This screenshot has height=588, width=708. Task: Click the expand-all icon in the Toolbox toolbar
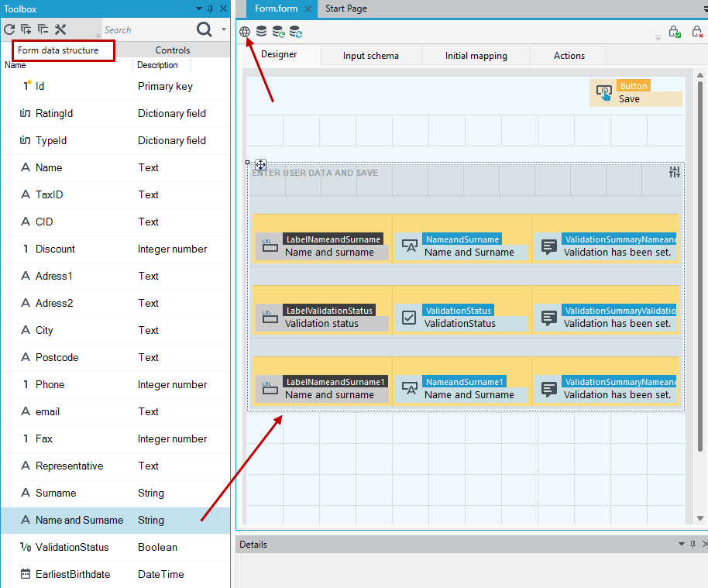(x=26, y=29)
